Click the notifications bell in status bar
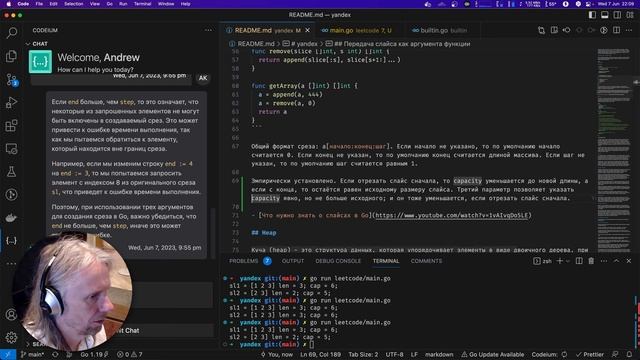The width and height of the screenshot is (640, 360). pos(629,354)
